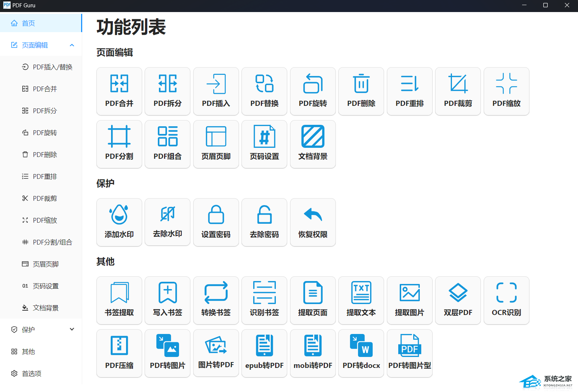This screenshot has width=578, height=392.
Task: Open the PDF压缩 compress tool card
Action: (119, 353)
